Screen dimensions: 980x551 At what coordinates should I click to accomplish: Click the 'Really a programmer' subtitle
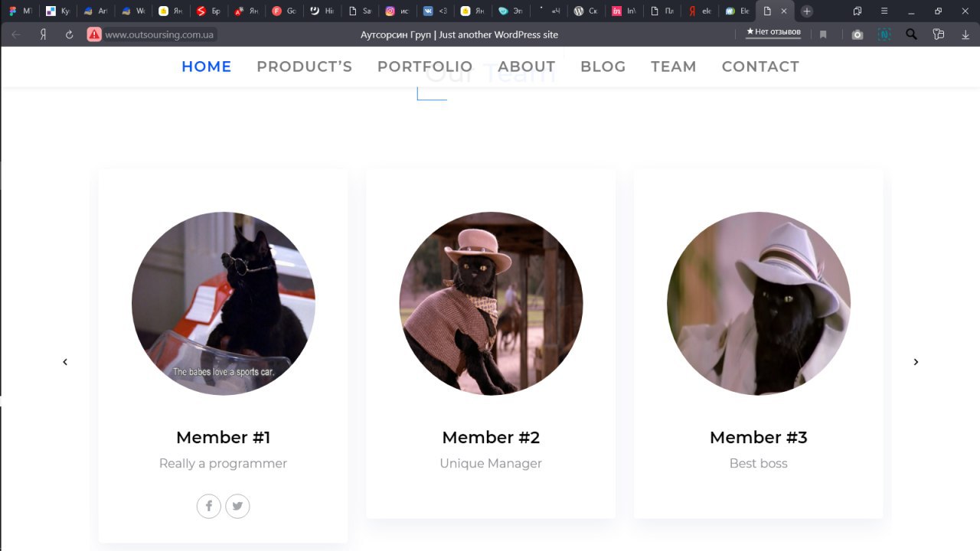tap(223, 464)
